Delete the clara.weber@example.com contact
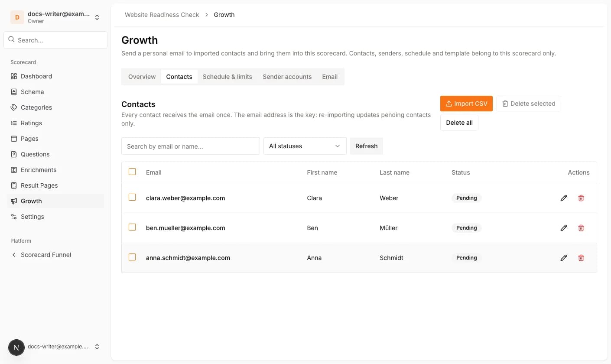Screen dimensions: 611x364 click(x=581, y=198)
